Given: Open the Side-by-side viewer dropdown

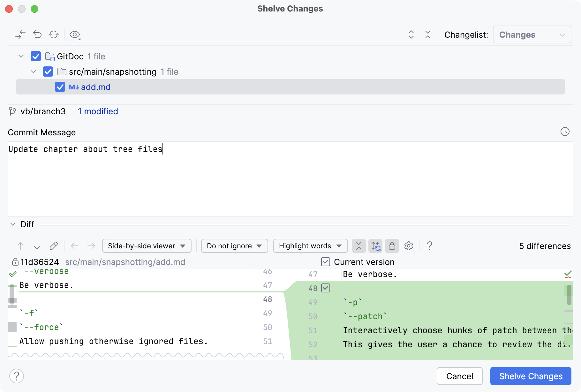Looking at the screenshot, I should point(146,246).
